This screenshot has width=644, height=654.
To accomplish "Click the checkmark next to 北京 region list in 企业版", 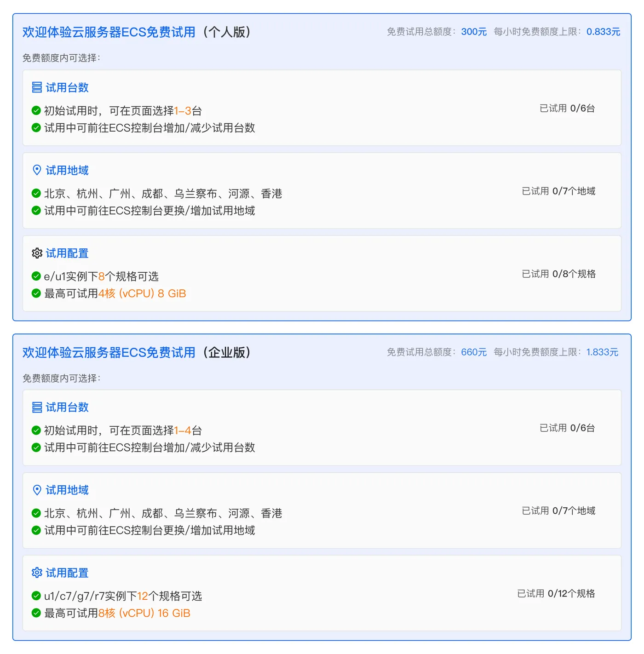I will click(36, 514).
